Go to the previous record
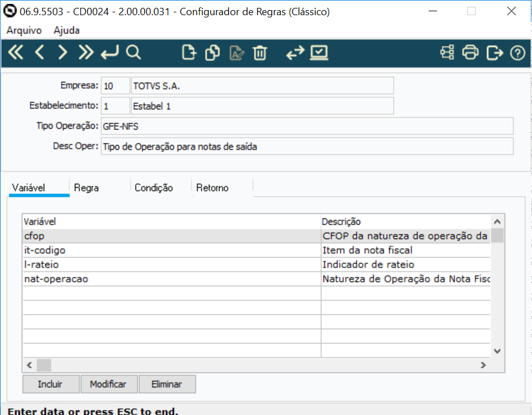Screen dimensions: 532x415 (x=40, y=53)
